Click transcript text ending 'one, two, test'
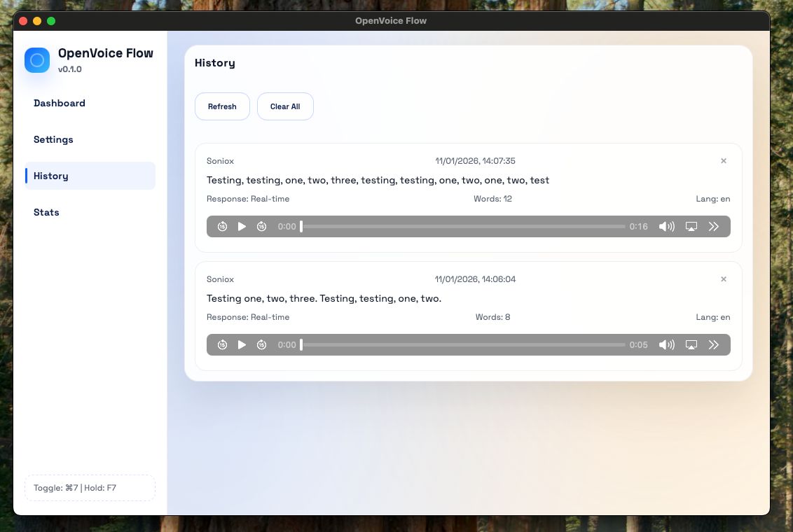The image size is (793, 532). point(378,181)
